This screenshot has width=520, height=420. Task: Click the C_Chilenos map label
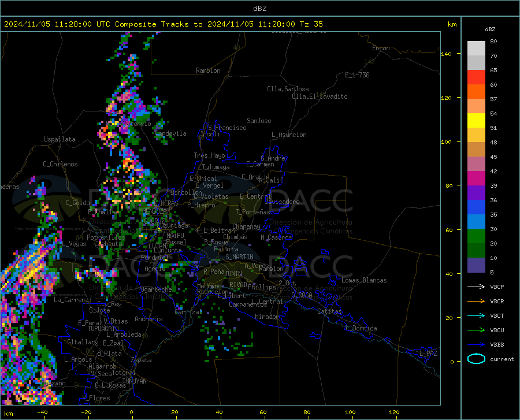(60, 164)
